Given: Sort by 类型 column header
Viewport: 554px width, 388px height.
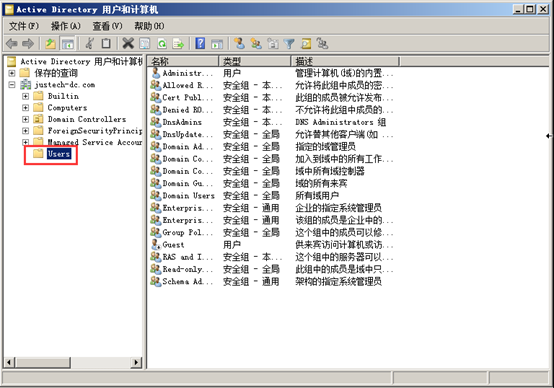Looking at the screenshot, I should [x=254, y=61].
